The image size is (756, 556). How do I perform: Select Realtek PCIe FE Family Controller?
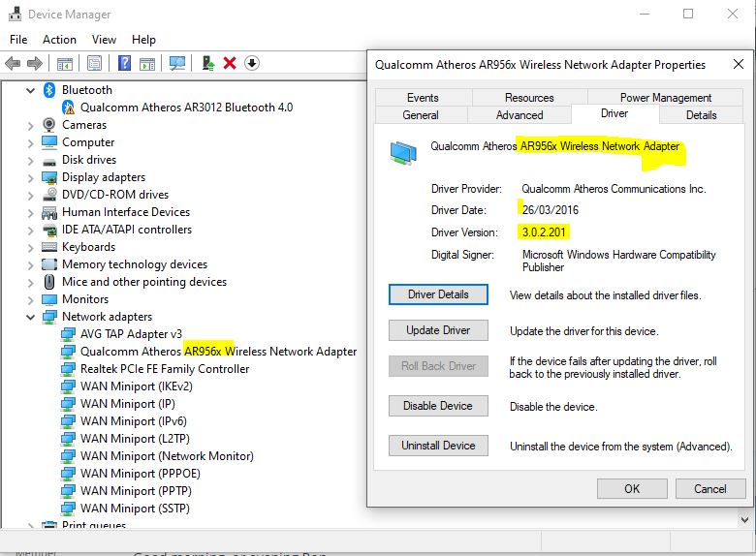tap(165, 369)
